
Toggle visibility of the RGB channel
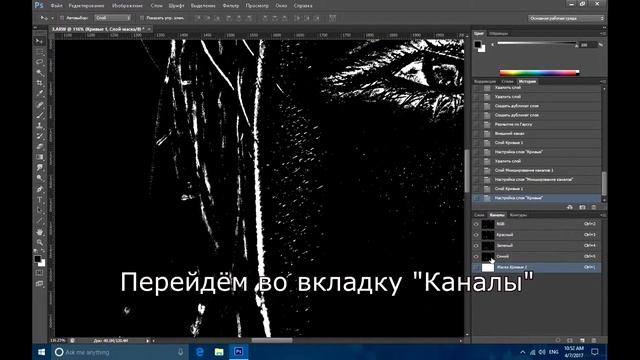tap(476, 224)
